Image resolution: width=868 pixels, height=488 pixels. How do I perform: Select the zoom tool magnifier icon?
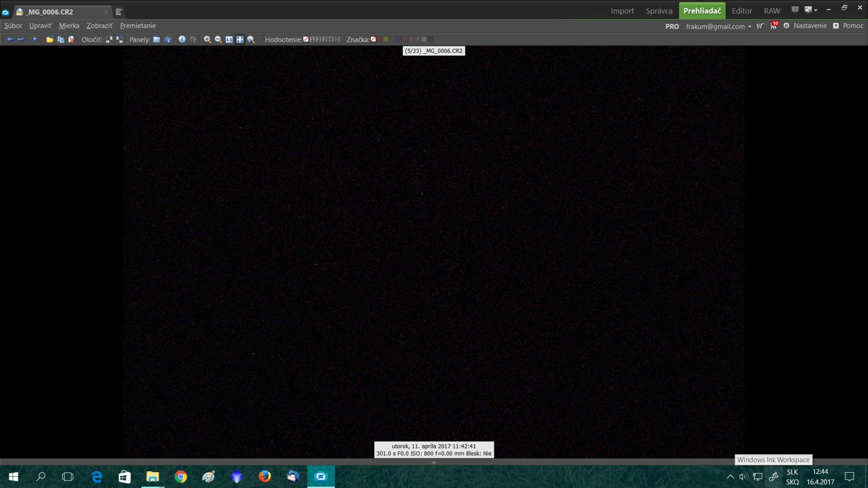(251, 39)
